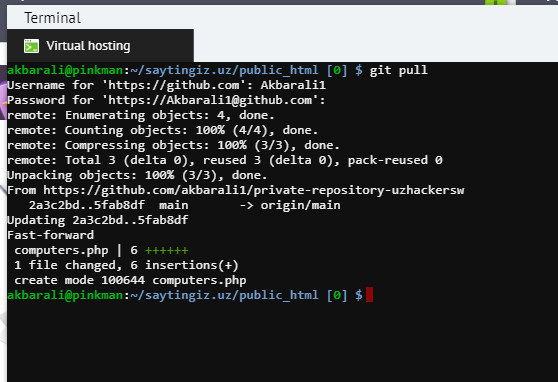Click the top akbarali@pinkman prompt text
The height and width of the screenshot is (382, 558).
click(65, 70)
